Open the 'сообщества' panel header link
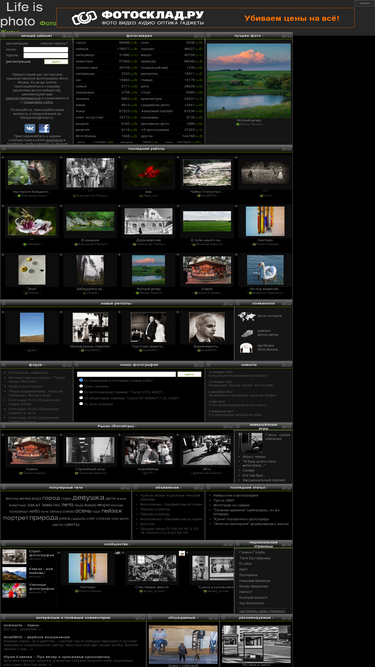375x667 pixels. 116,544
